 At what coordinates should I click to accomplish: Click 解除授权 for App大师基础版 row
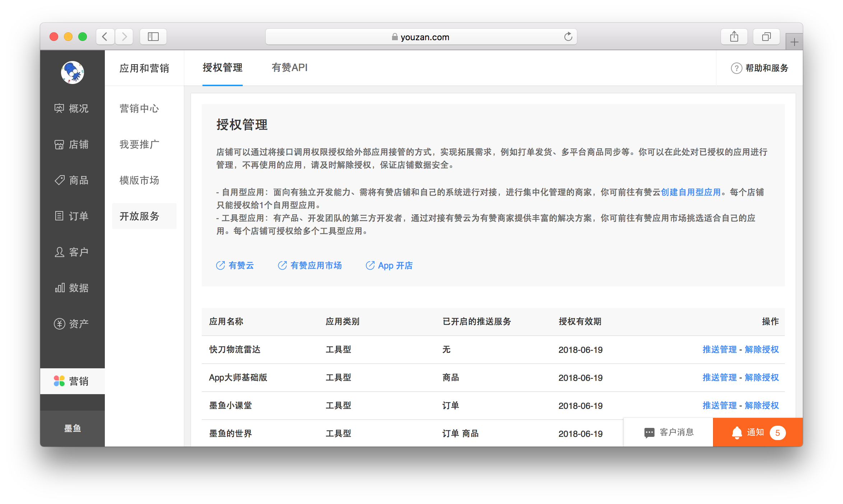point(762,377)
